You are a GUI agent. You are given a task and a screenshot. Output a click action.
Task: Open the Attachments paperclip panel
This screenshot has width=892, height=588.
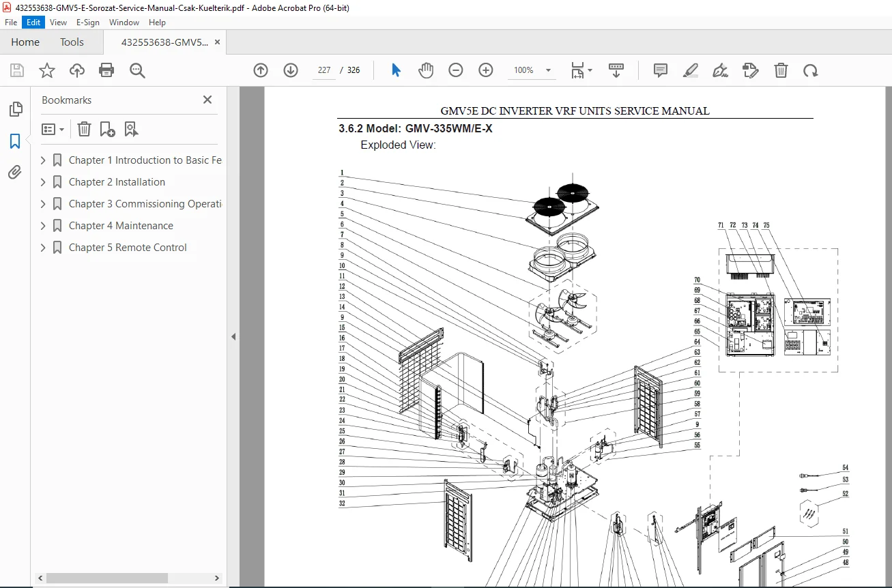15,172
